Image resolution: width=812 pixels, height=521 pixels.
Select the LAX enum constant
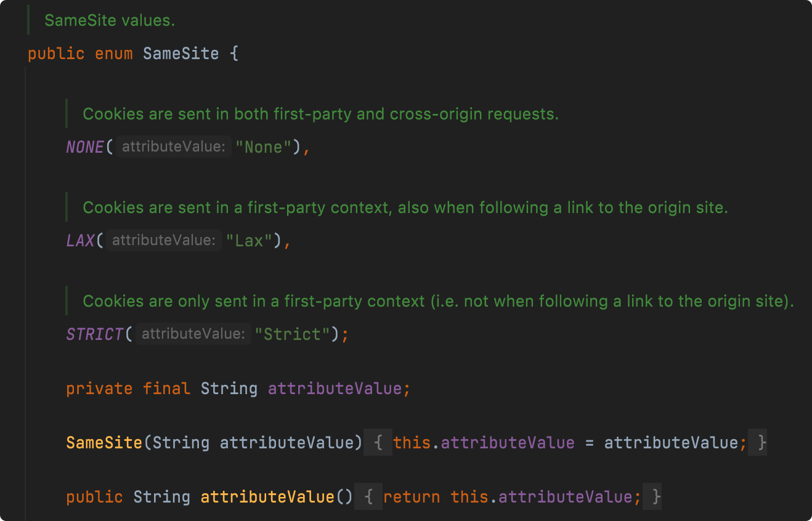(81, 241)
